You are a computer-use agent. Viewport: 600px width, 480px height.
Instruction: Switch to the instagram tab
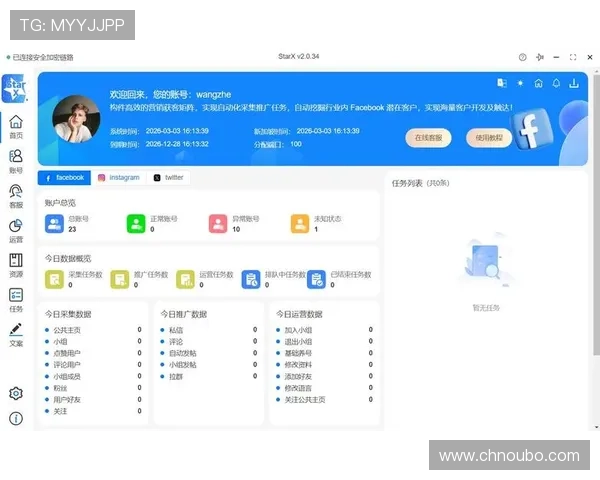tap(119, 178)
